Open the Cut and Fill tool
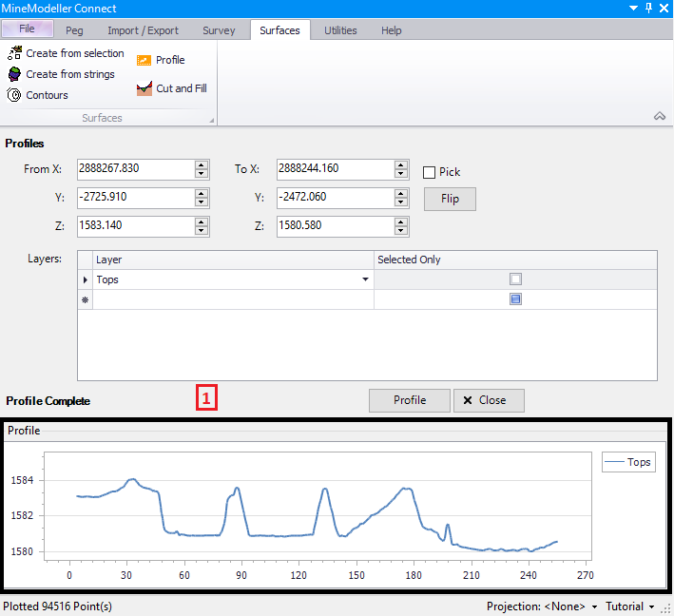 tap(144, 88)
